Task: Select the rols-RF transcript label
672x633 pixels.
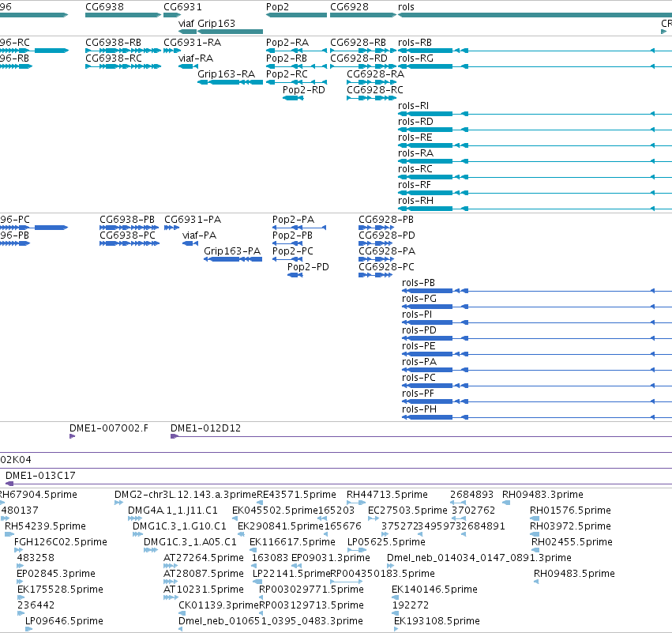Action: click(414, 185)
